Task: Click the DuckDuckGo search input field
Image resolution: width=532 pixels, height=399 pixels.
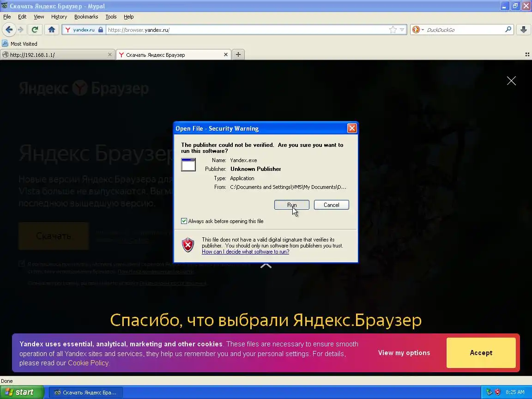Action: [x=464, y=30]
